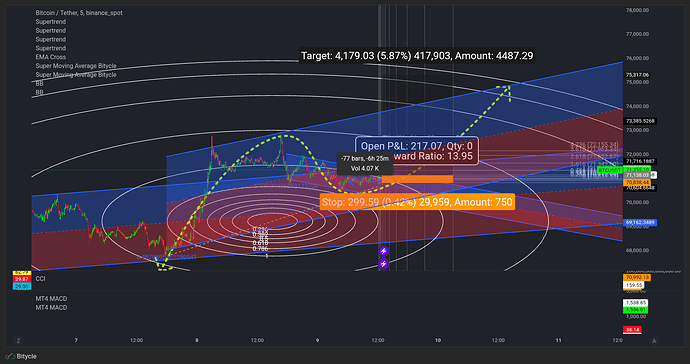Click the 71,716.1887 price label

640,162
